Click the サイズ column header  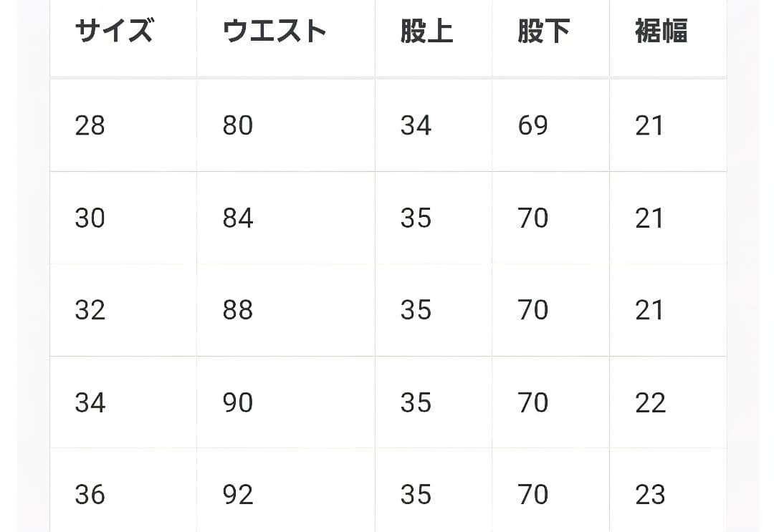click(113, 32)
